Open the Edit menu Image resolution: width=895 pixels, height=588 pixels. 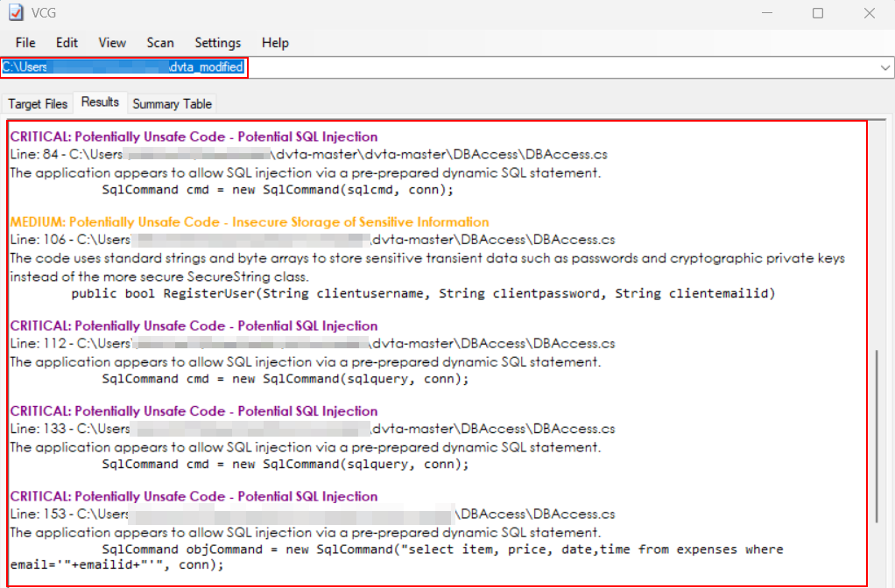(67, 43)
